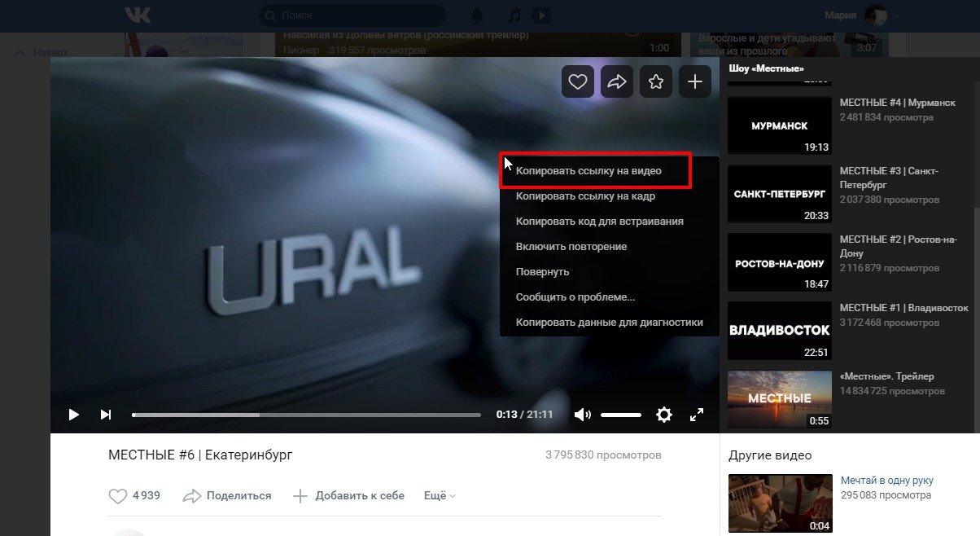Open the "МЕСТНЫЕ" trailer thumbnail 0:55
The height and width of the screenshot is (536, 980).
tap(780, 399)
